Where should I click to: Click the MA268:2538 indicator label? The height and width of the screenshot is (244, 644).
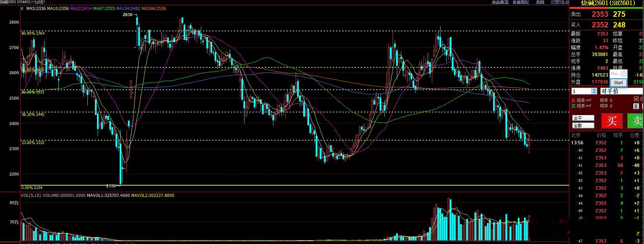[153, 9]
